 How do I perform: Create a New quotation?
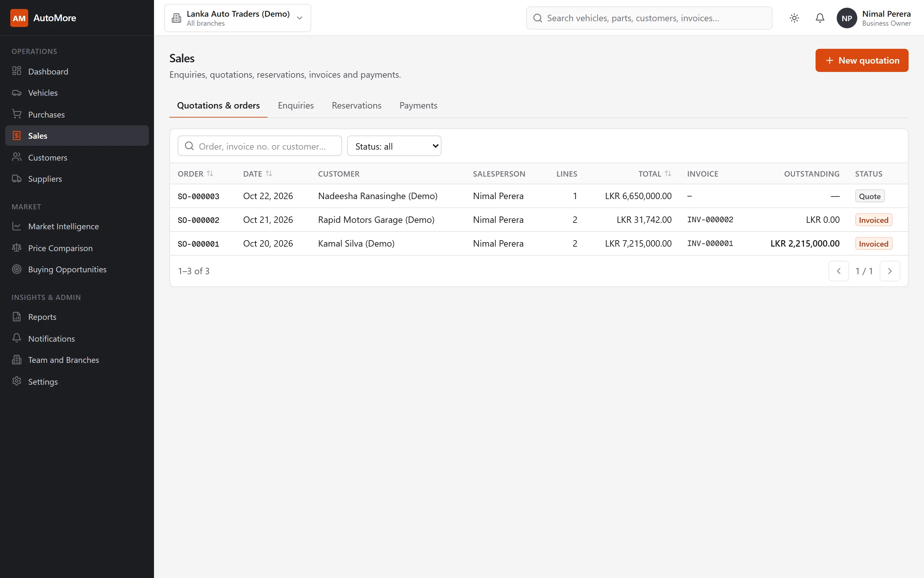coord(862,60)
